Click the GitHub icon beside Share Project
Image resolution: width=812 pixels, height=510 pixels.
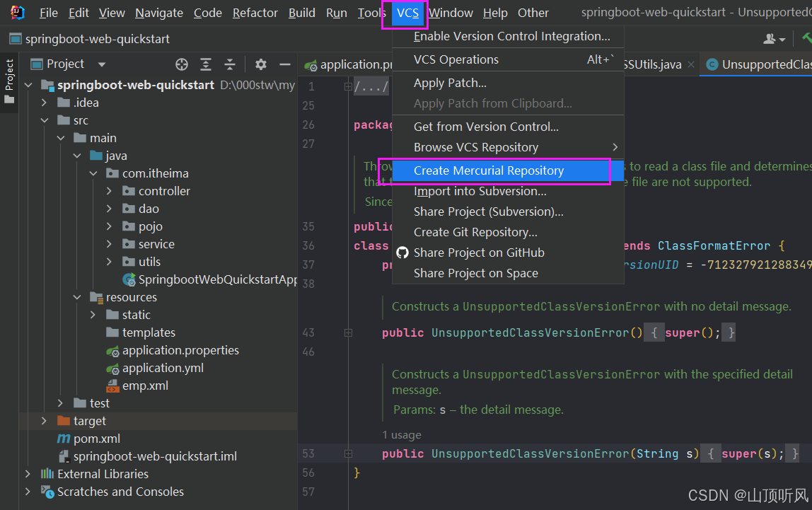[x=402, y=253]
